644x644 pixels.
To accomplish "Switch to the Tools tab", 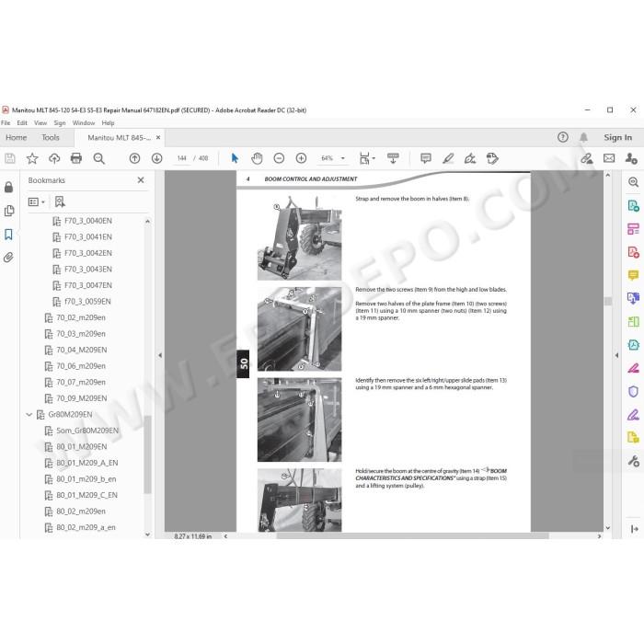I will [x=51, y=138].
